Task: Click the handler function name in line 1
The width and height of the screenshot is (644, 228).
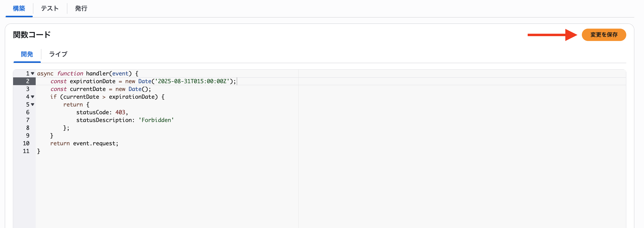Action: 98,73
